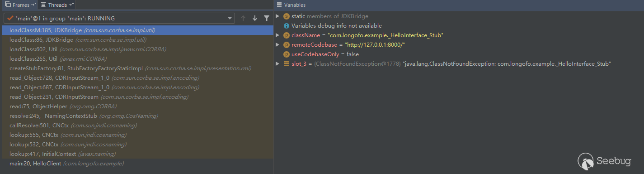The width and height of the screenshot is (644, 174).
Task: Click the Variables panel header icon
Action: coord(279,5)
